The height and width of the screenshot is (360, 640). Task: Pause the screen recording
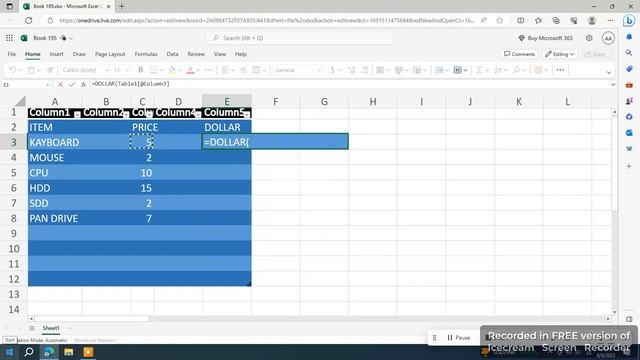click(458, 338)
